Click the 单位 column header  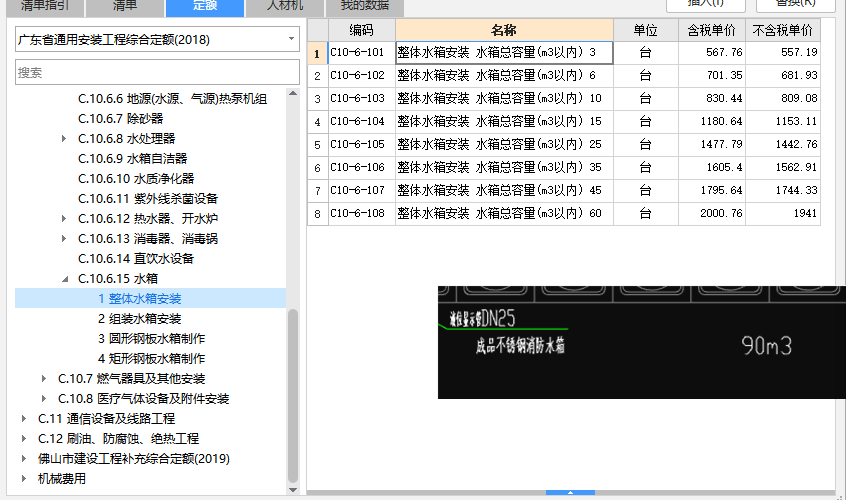click(646, 30)
